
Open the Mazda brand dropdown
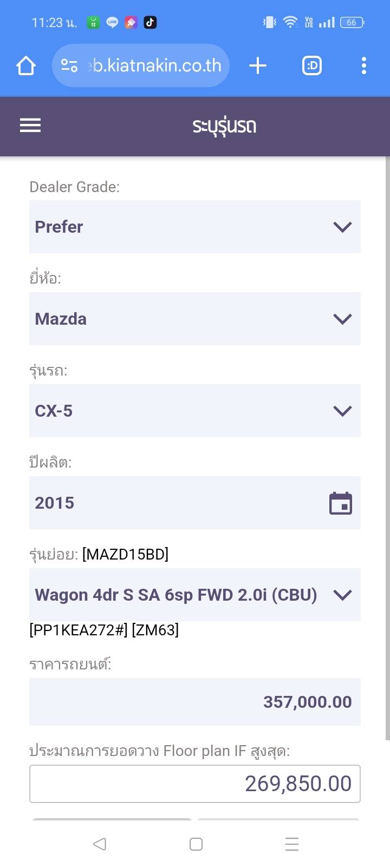[x=195, y=319]
